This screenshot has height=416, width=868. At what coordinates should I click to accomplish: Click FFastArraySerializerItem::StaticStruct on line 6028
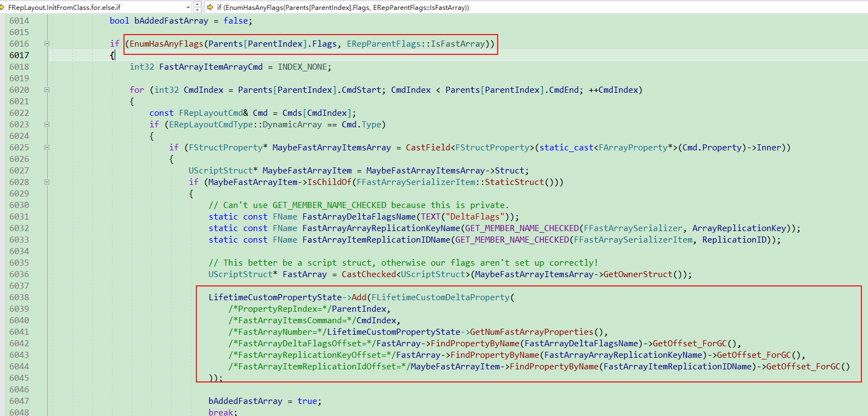(450, 182)
